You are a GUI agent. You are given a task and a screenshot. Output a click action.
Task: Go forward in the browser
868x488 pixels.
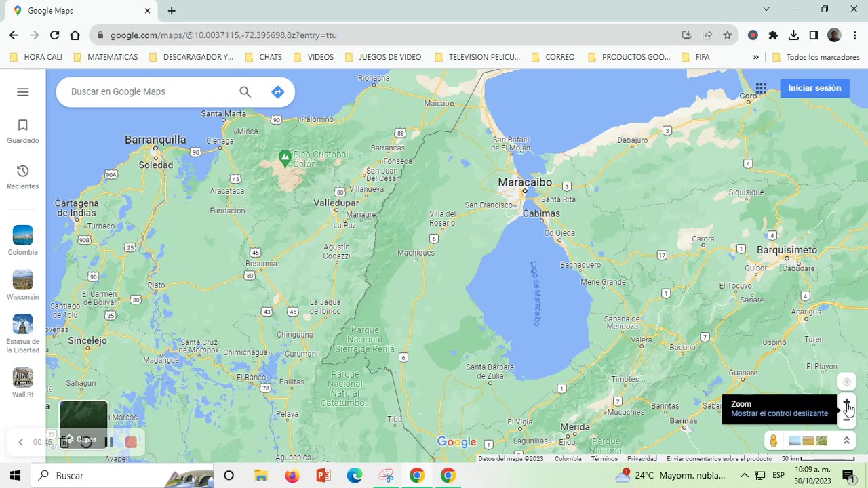coord(34,35)
